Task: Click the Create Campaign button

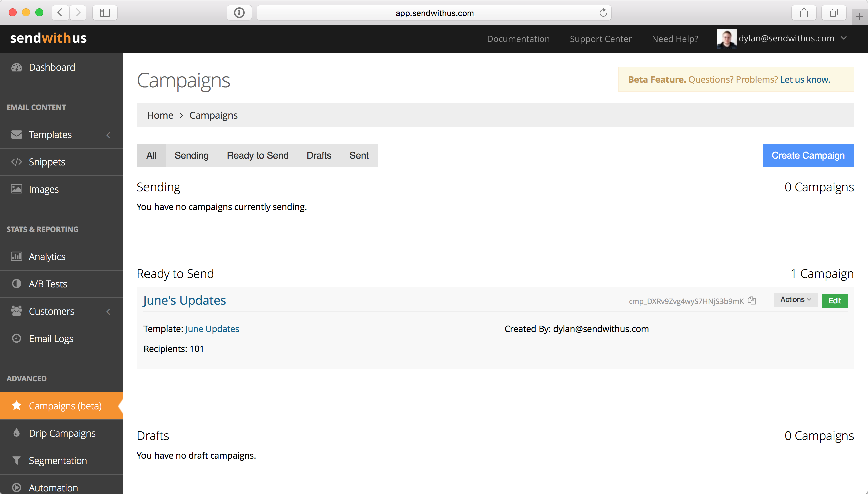Action: click(x=808, y=155)
